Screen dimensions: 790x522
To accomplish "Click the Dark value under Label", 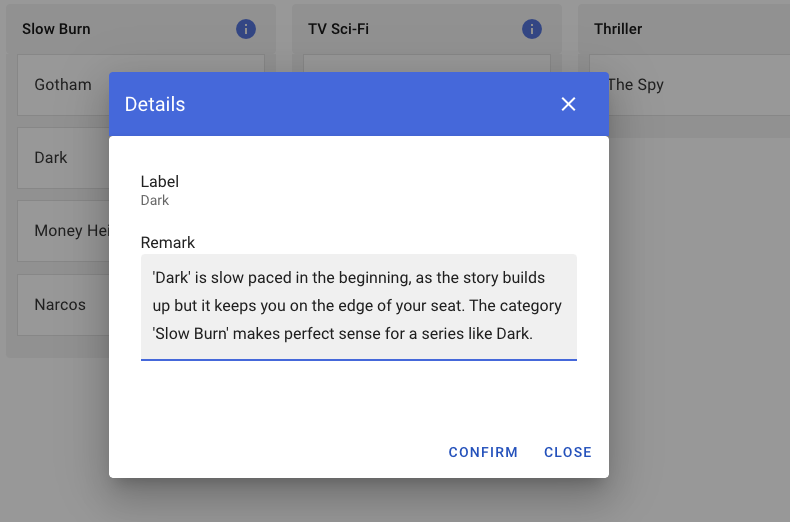I will pos(155,201).
